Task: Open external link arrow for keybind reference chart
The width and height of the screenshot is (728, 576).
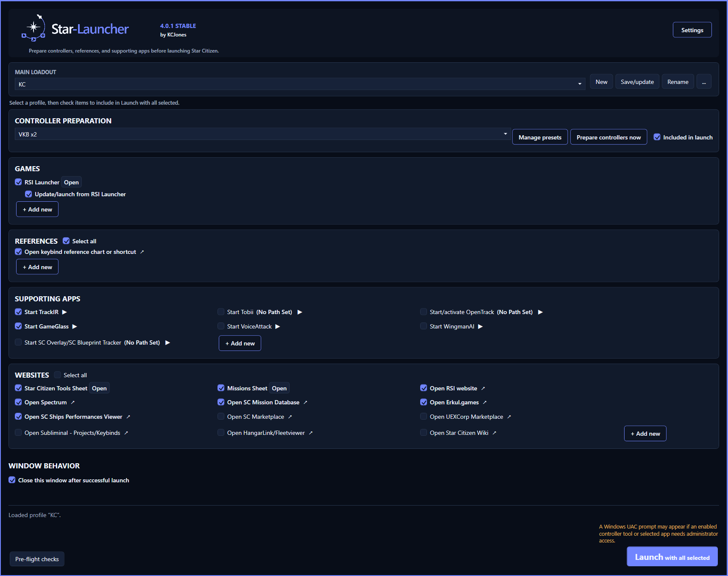Action: [x=142, y=252]
